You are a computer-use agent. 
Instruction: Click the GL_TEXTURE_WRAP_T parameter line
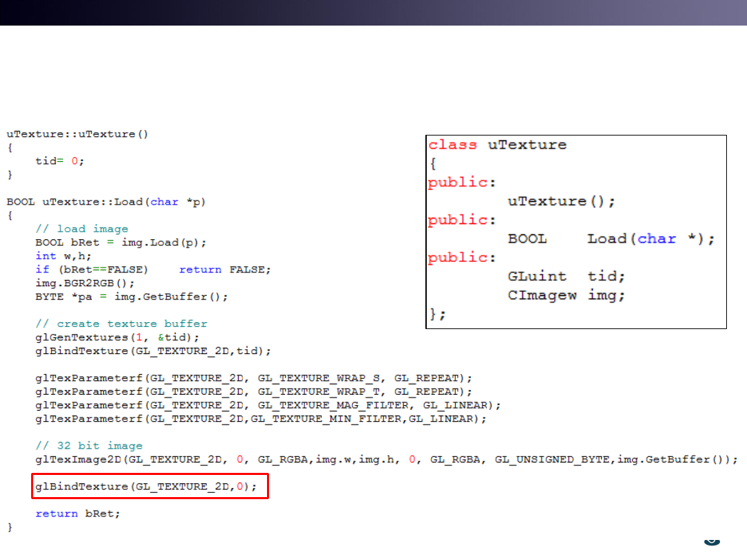254,391
